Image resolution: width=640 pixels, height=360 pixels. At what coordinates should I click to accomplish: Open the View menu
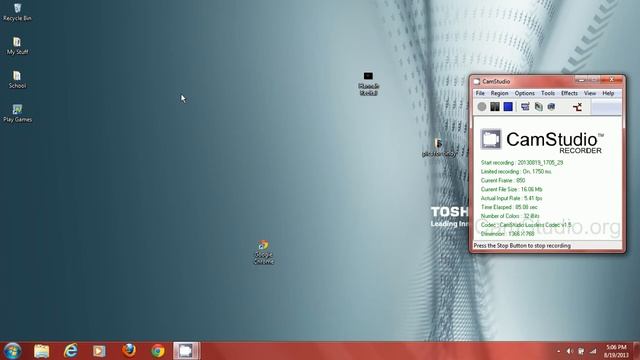[590, 93]
